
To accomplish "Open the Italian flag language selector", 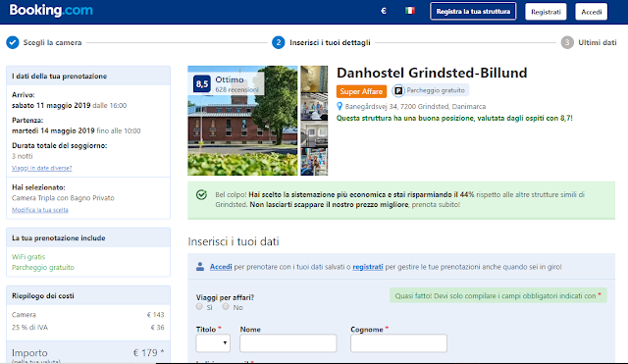I will [410, 11].
